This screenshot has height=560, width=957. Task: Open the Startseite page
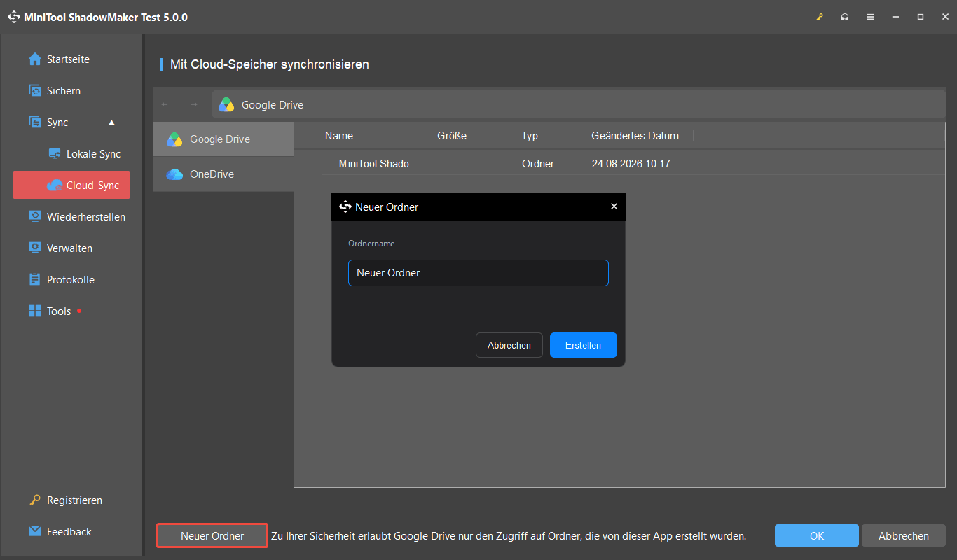click(x=68, y=59)
